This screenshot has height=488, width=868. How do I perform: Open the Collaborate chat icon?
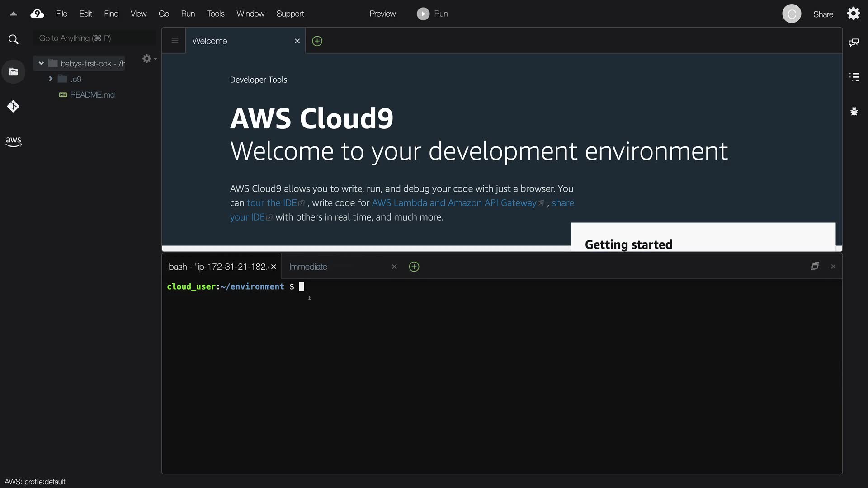click(854, 42)
